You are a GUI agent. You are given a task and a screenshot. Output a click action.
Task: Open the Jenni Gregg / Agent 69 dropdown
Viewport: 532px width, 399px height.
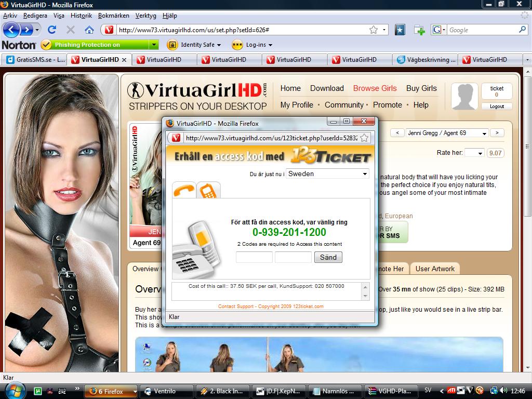447,133
